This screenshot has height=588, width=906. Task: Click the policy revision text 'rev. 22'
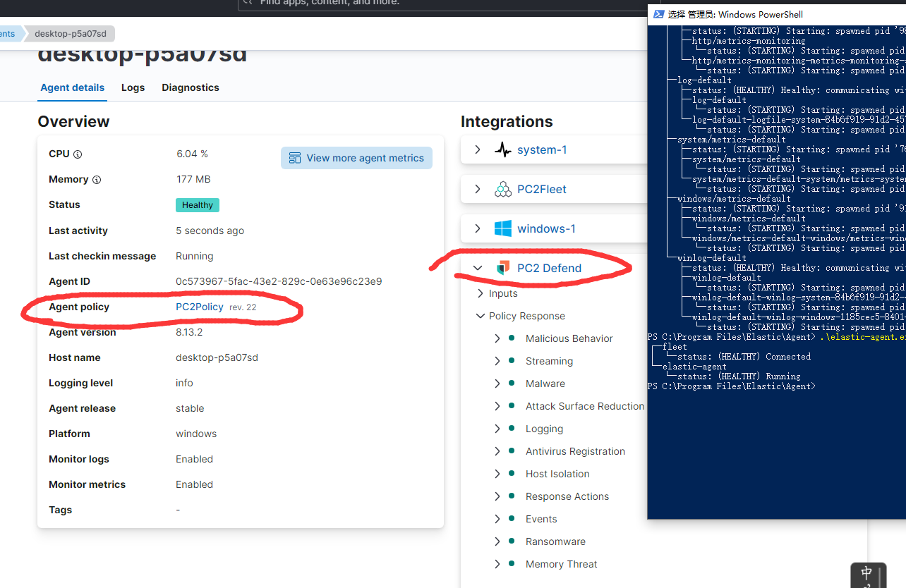(241, 307)
